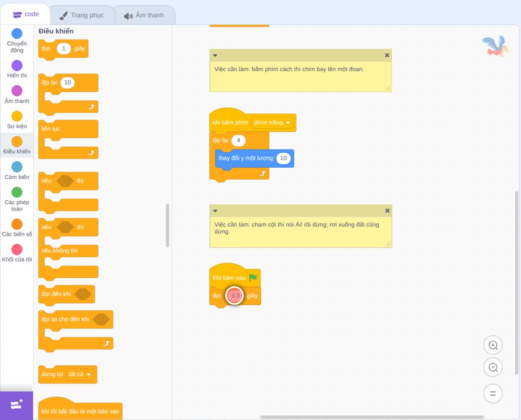Open the Hiển thị block category
Image resolution: width=521 pixels, height=420 pixels.
tap(17, 69)
